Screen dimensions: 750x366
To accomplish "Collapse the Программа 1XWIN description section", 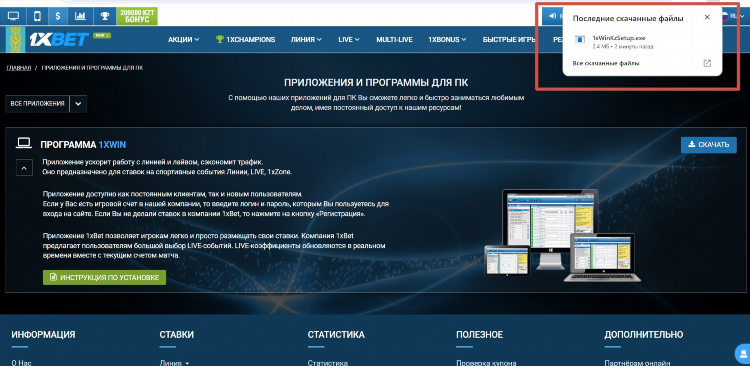I will [24, 167].
